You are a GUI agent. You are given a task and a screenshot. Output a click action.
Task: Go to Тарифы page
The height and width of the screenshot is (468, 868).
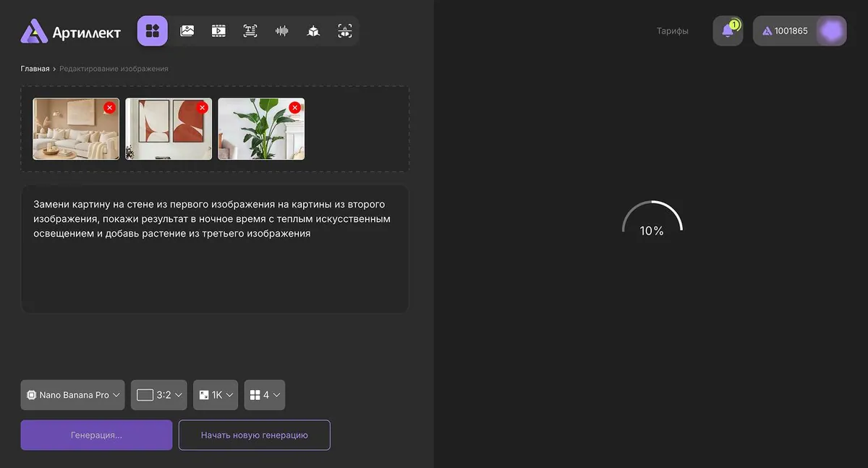point(673,31)
